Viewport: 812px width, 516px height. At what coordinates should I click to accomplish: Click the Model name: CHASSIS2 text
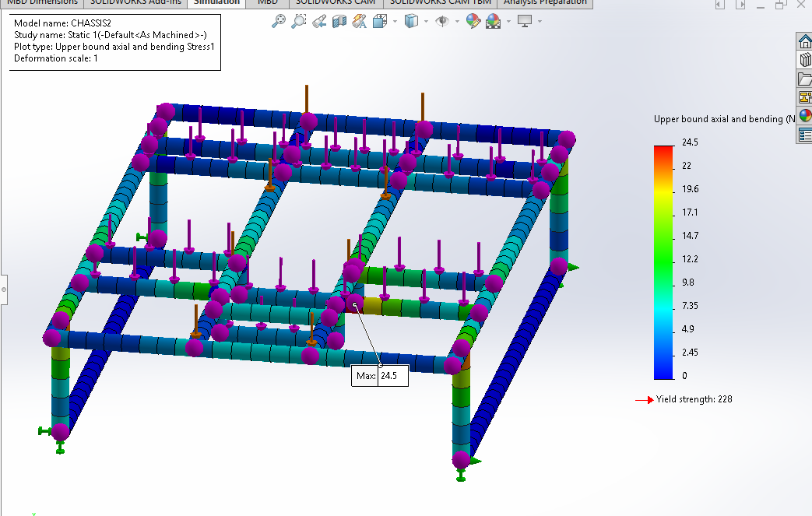coord(62,23)
